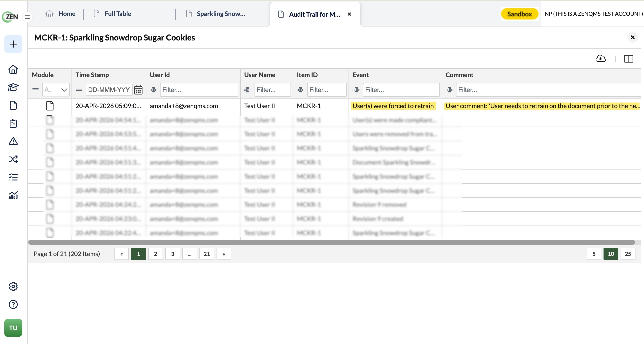The image size is (644, 344).
Task: Open the Training graduation cap icon
Action: coord(13,87)
